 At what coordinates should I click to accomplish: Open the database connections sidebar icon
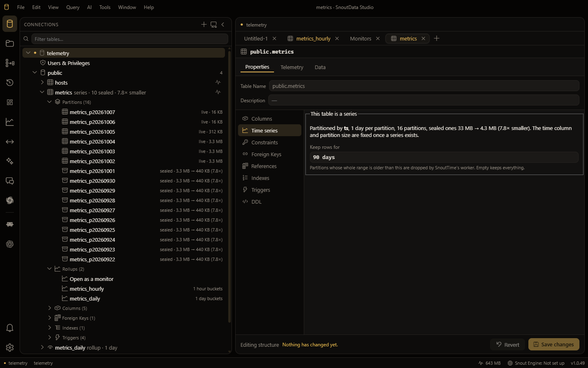[10, 24]
